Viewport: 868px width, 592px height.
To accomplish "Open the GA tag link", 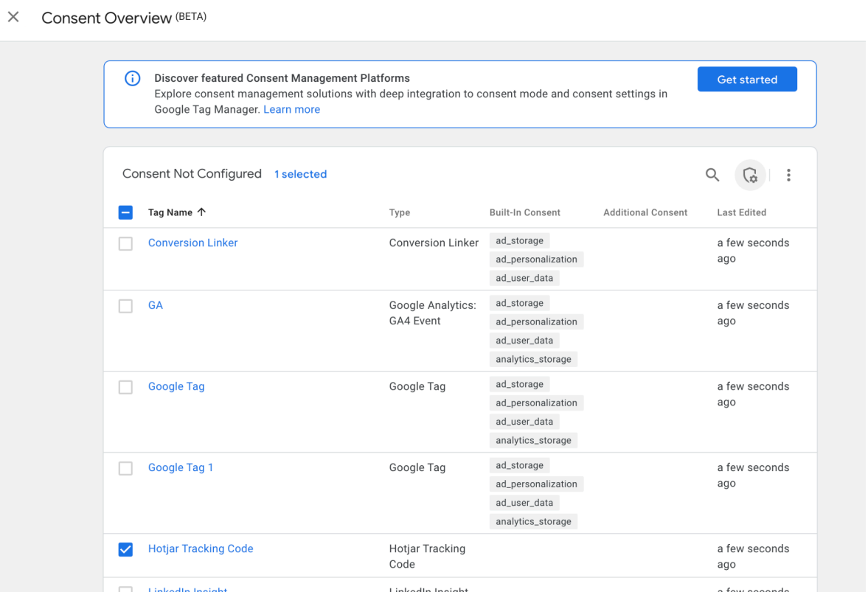I will pos(156,305).
